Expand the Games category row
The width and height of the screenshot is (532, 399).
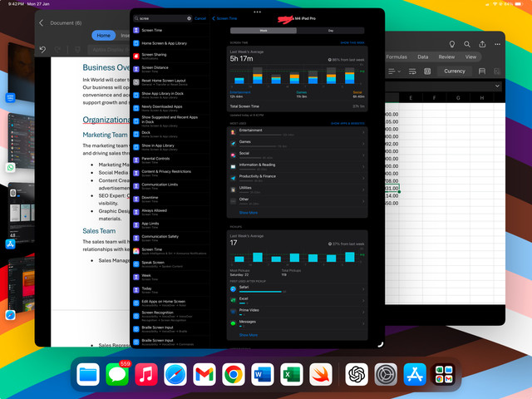coord(298,144)
